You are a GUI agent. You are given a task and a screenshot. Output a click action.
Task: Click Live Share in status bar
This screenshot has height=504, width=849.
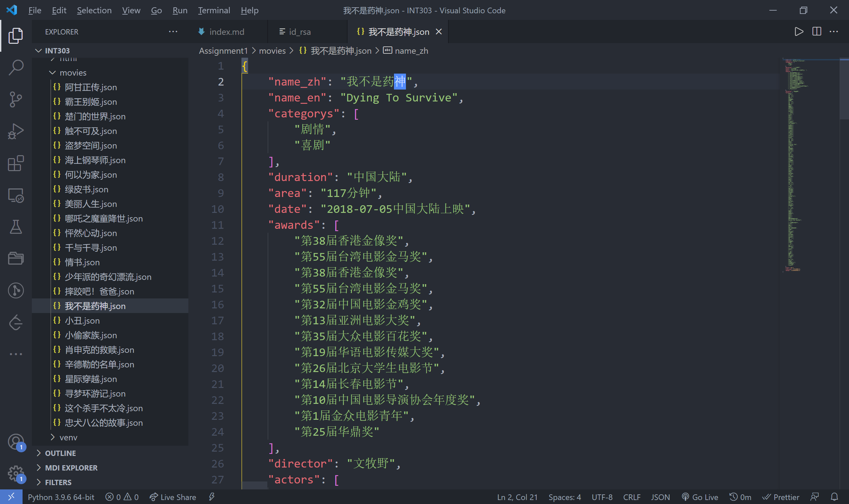(x=173, y=497)
